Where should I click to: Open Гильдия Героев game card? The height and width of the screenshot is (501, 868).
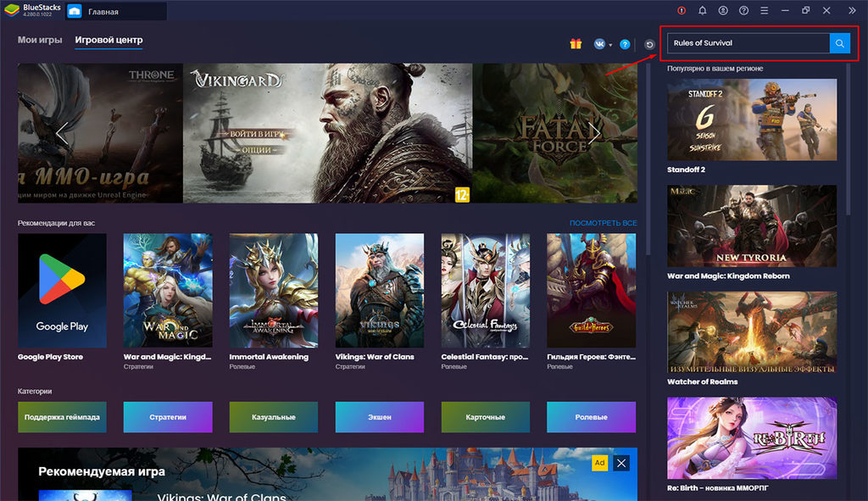tap(591, 291)
